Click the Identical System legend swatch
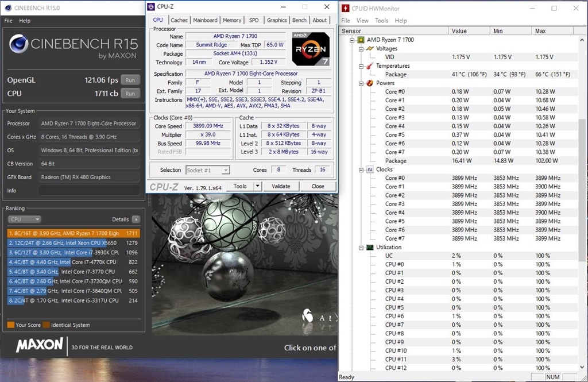This screenshot has height=382, width=588. [46, 325]
